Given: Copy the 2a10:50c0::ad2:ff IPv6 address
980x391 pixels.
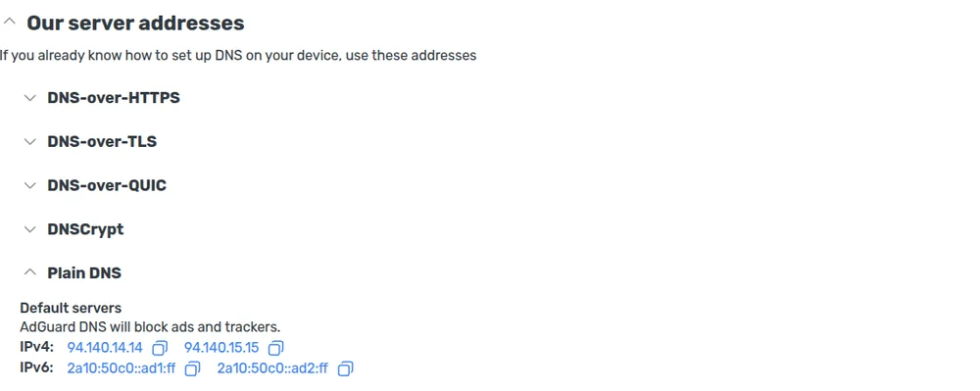Looking at the screenshot, I should coord(345,369).
